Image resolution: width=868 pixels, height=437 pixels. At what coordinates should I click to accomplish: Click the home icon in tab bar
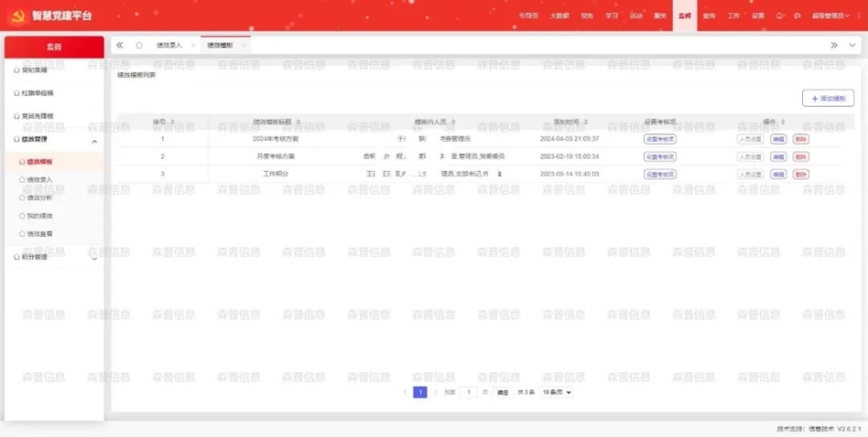(139, 45)
